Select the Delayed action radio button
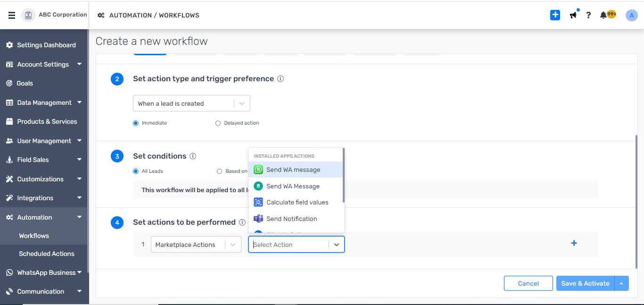 (218, 123)
